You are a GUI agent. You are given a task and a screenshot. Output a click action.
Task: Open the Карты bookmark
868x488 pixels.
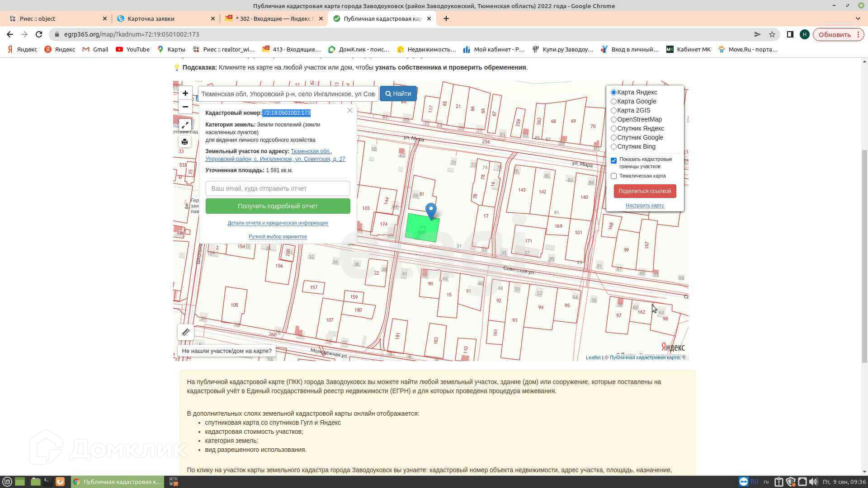pyautogui.click(x=171, y=49)
